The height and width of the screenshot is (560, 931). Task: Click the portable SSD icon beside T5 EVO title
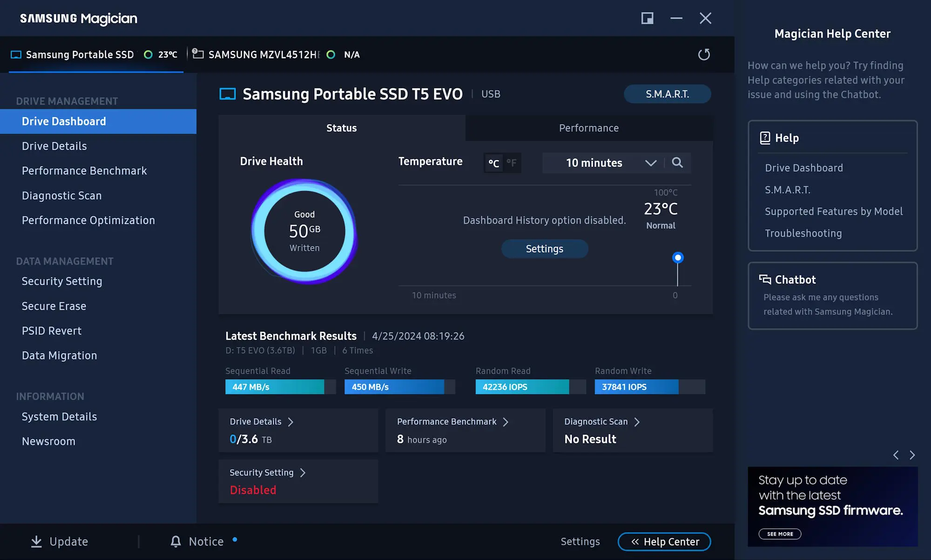(228, 94)
